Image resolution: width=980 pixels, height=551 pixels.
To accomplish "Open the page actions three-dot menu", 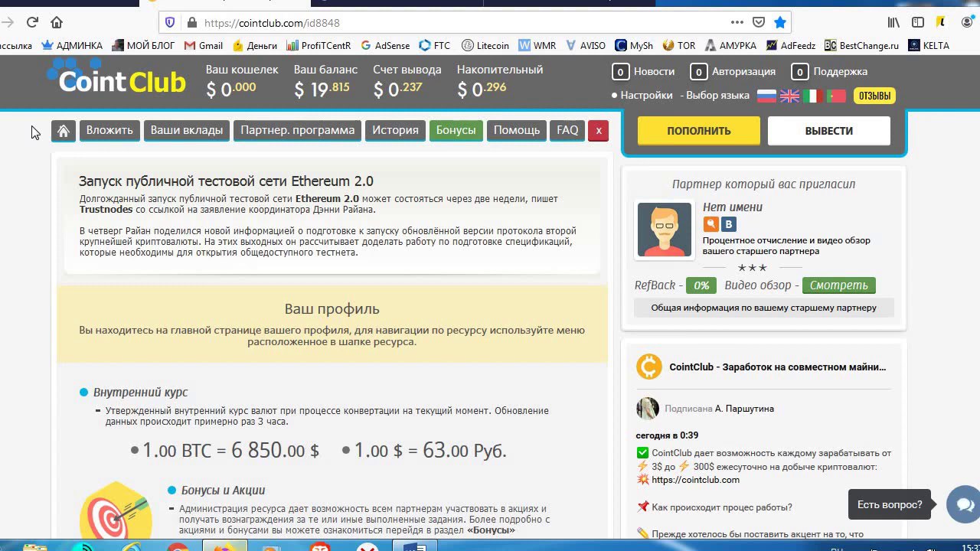I will point(737,22).
